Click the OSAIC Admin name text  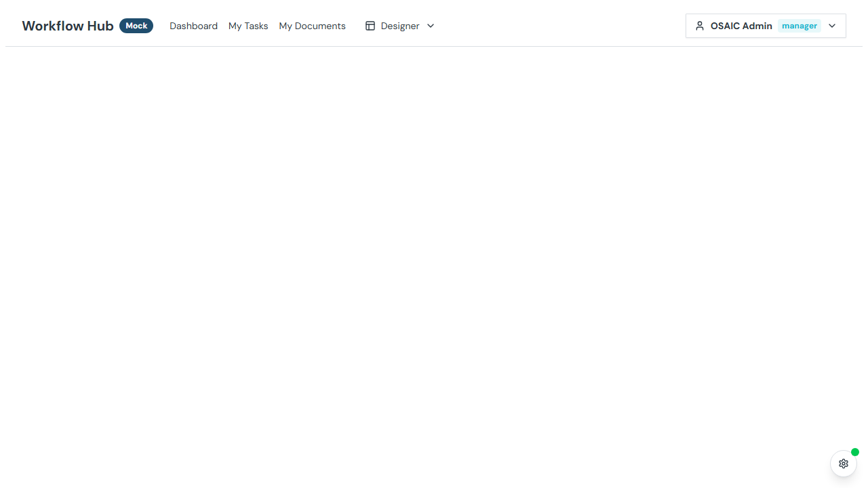click(x=741, y=25)
